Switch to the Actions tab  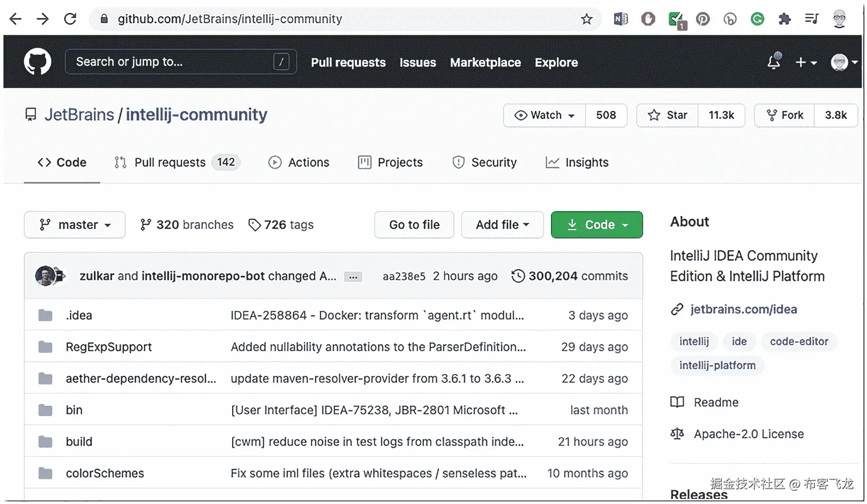(299, 162)
